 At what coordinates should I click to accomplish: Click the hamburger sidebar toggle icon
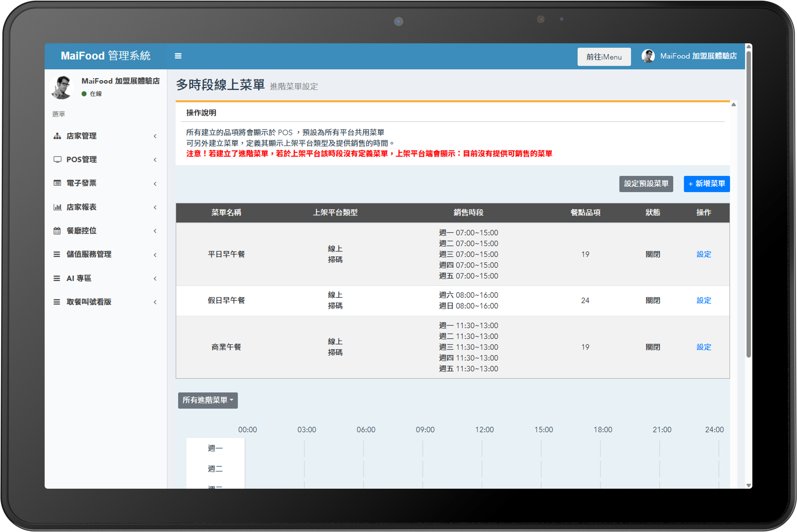point(178,56)
